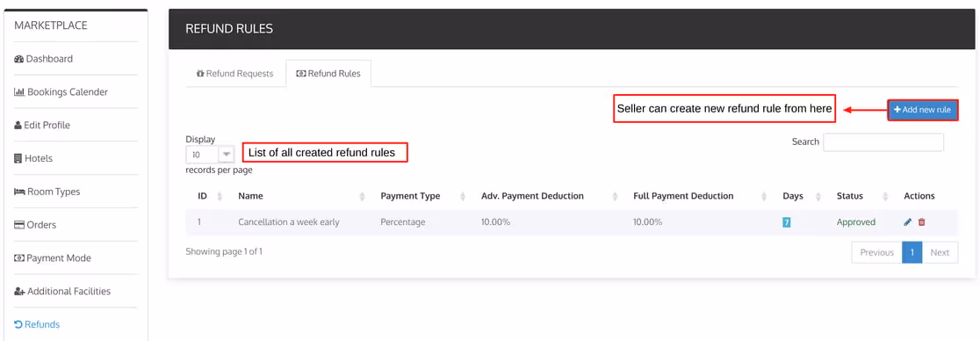980x341 pixels.
Task: Click the Hotels building icon
Action: click(x=18, y=158)
